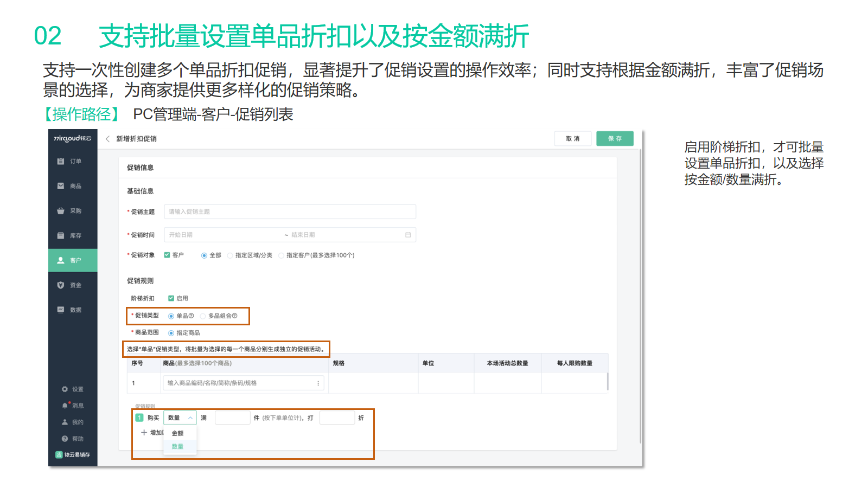Open the 数量 purchase condition dropdown
Screen dimensions: 868x488
pyautogui.click(x=180, y=418)
